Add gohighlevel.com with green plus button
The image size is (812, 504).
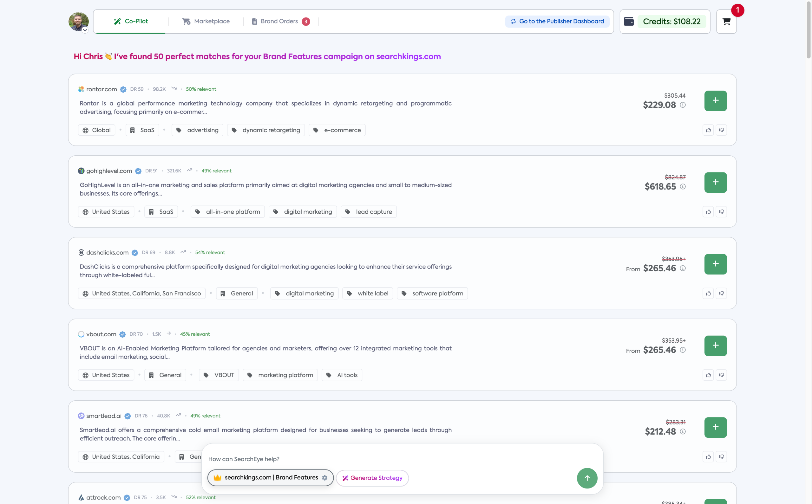[x=715, y=182]
